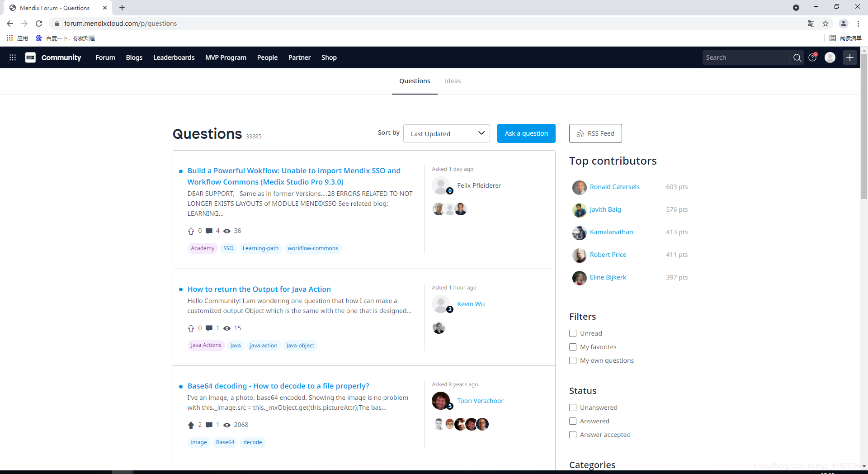Open Chrome's three-dot menu
The width and height of the screenshot is (868, 474).
click(x=858, y=24)
